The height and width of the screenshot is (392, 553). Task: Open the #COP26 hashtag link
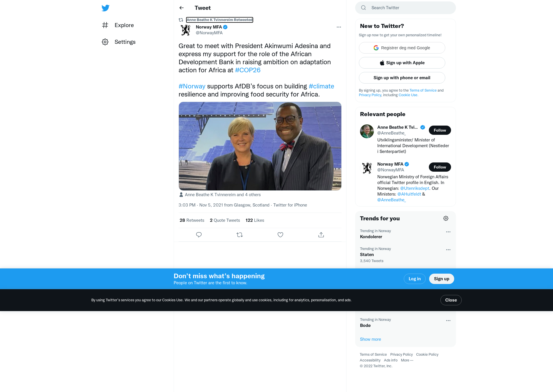[x=248, y=70]
